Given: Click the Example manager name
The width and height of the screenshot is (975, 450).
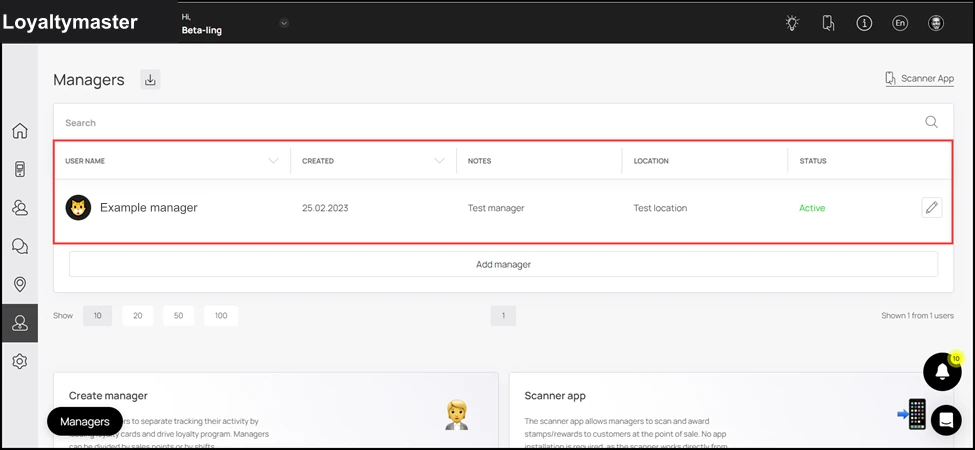Looking at the screenshot, I should pyautogui.click(x=149, y=208).
